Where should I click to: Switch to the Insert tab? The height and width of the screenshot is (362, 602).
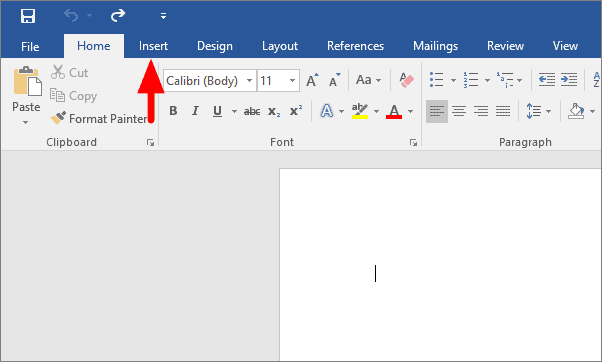pos(153,46)
